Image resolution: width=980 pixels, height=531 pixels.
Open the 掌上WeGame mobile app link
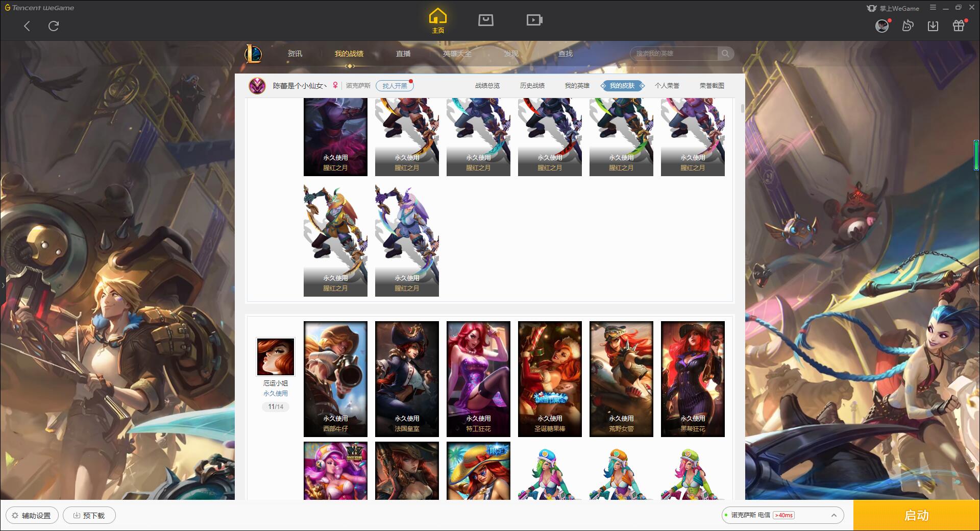[893, 8]
